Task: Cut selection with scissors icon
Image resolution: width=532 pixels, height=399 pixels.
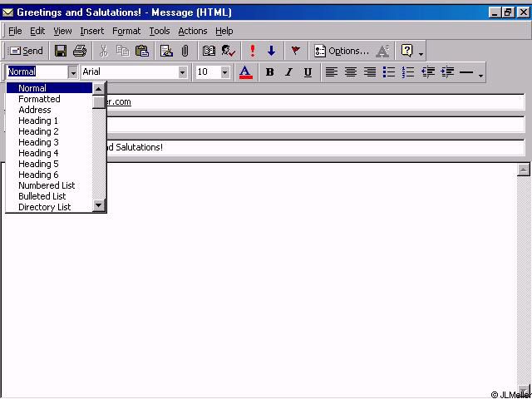Action: [103, 51]
